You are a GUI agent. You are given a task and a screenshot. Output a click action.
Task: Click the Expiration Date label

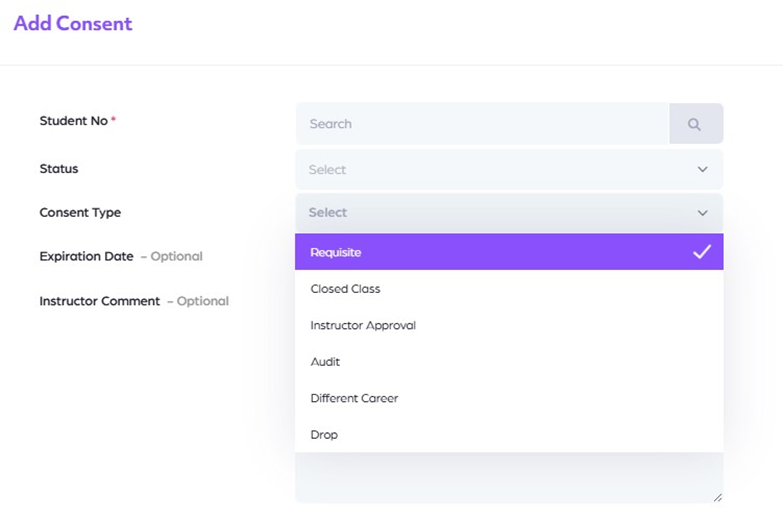86,256
